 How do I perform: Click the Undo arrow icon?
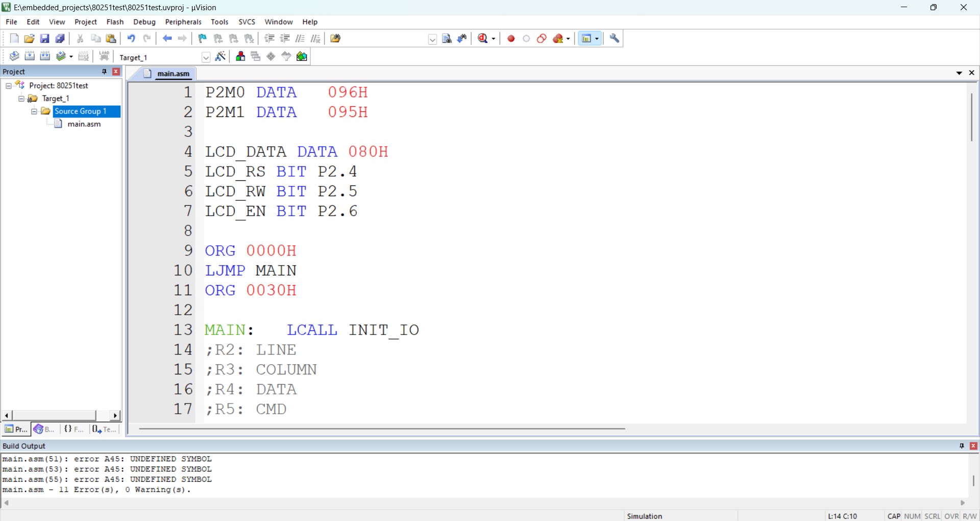click(x=131, y=39)
